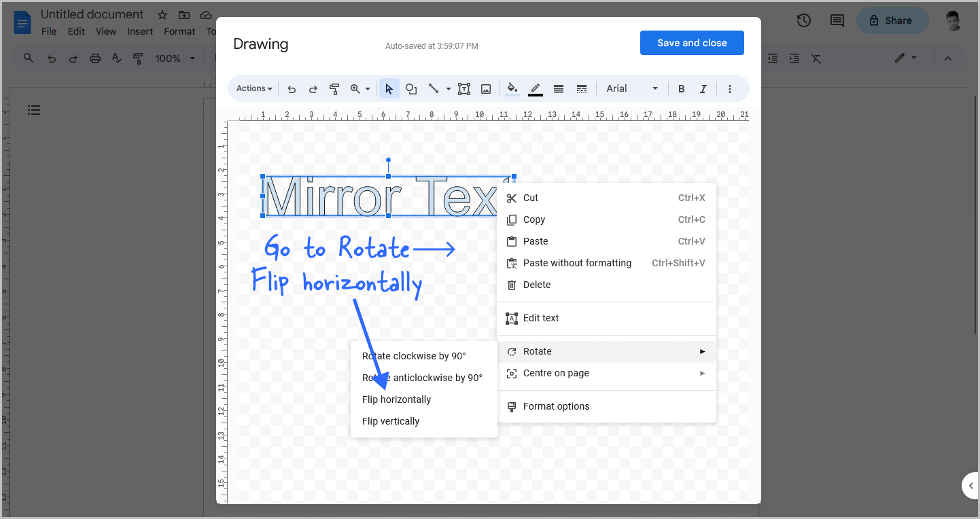
Task: Select the Shape tool
Action: click(x=410, y=88)
